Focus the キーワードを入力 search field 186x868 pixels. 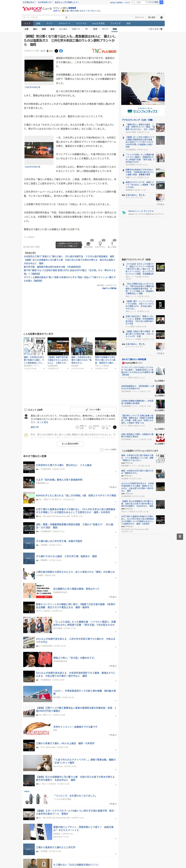pos(43,18)
